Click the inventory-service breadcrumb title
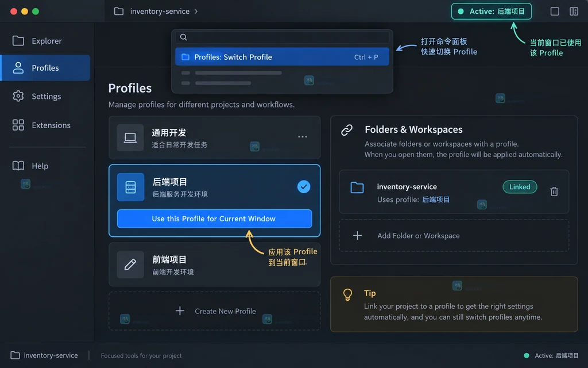Viewport: 588px width, 368px height. pyautogui.click(x=160, y=11)
